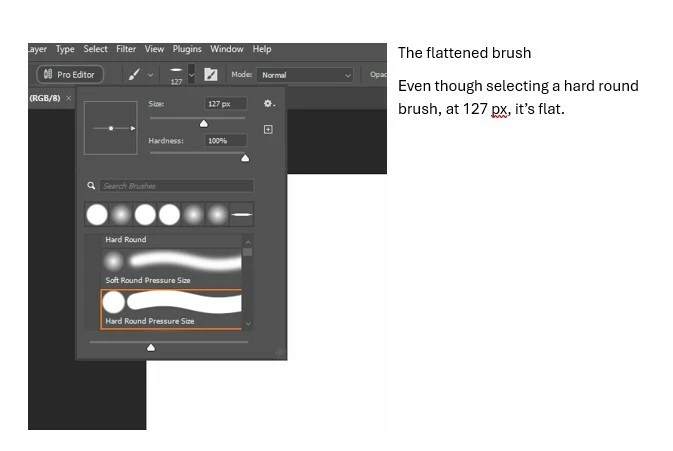Image resolution: width=673 pixels, height=451 pixels.
Task: Open the Plugins menu
Action: (x=187, y=49)
